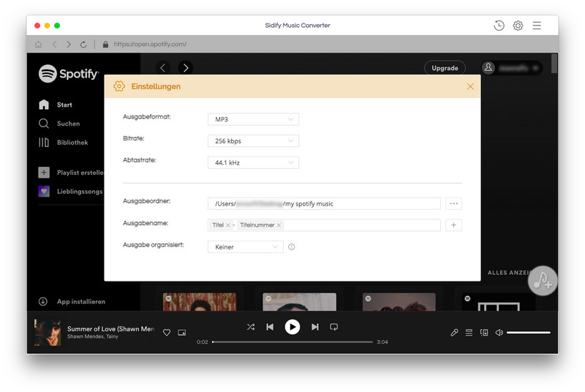
Task: Go back using the address bar arrow
Action: click(x=54, y=45)
